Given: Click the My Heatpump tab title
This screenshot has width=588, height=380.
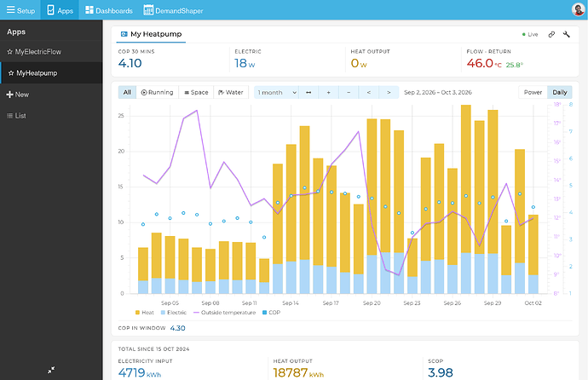Looking at the screenshot, I should (151, 34).
